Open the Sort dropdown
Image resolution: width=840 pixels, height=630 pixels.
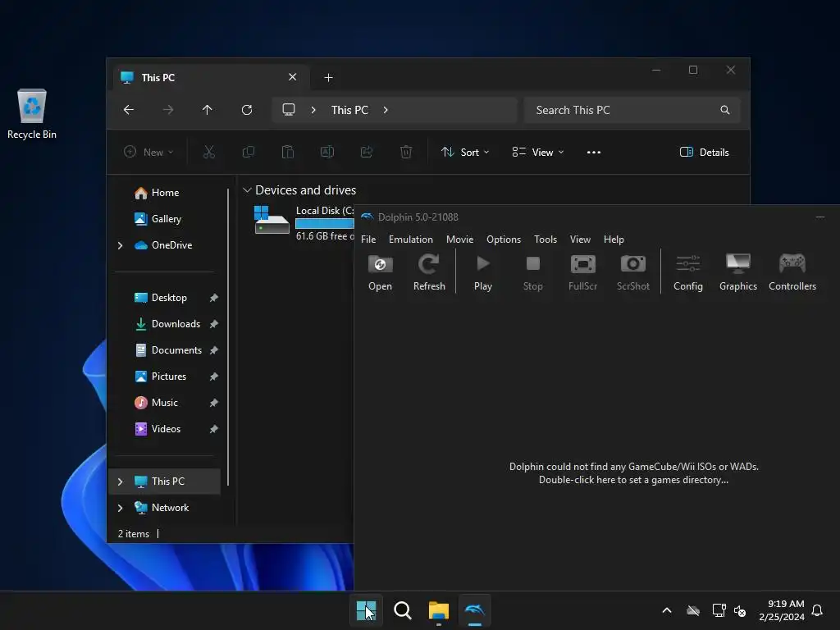464,152
